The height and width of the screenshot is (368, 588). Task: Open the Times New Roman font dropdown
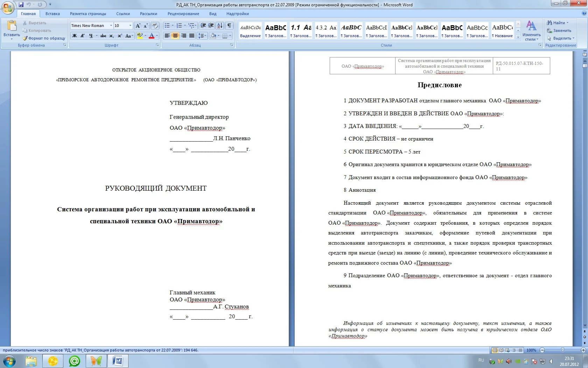click(111, 26)
